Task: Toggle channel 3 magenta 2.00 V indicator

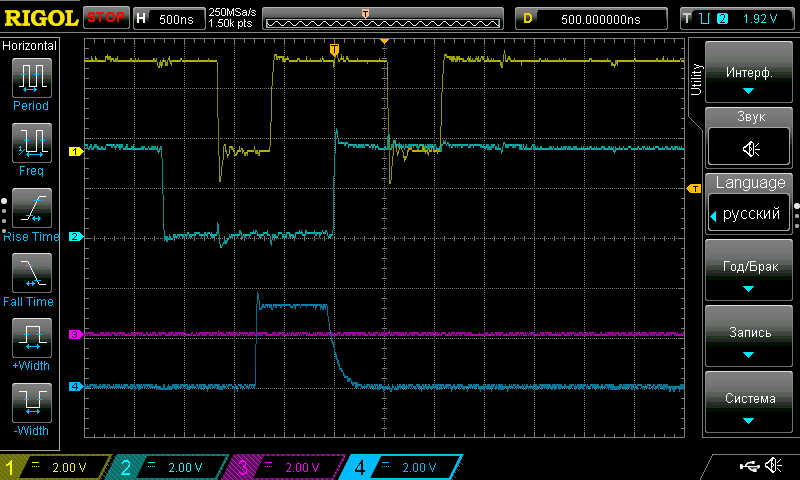Action: [287, 467]
